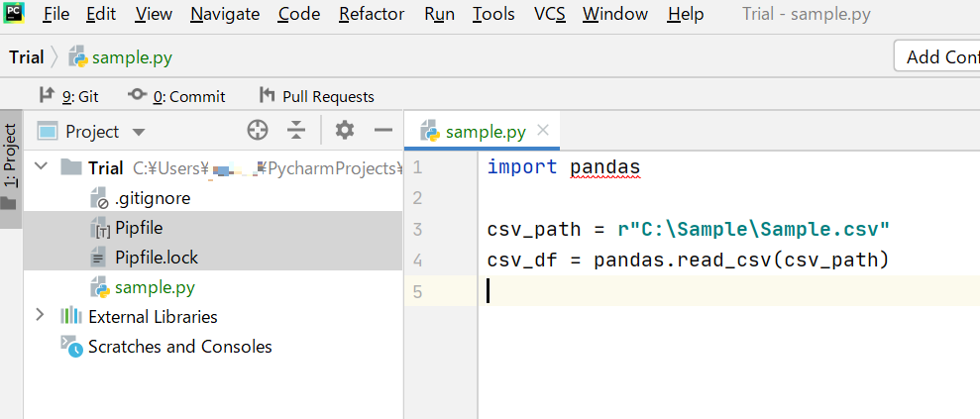Click the Pipfile.lock text file icon
980x419 pixels.
[100, 258]
